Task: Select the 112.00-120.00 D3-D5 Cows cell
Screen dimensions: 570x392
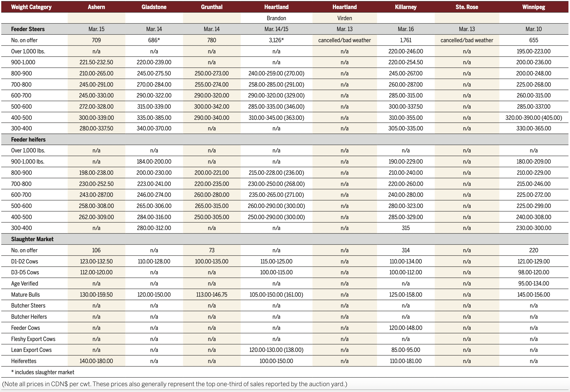Action: pyautogui.click(x=96, y=272)
